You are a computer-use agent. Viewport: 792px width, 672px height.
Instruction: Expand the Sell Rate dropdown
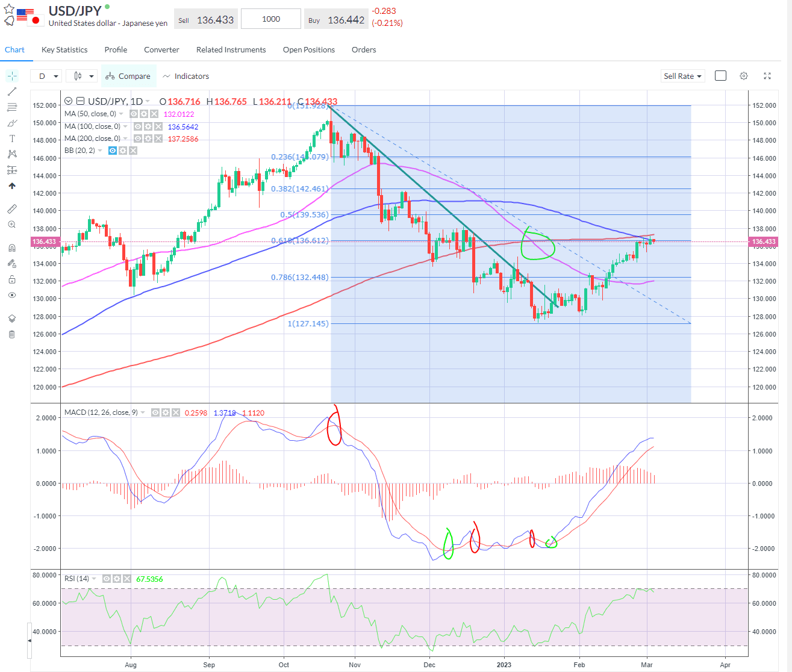[x=682, y=76]
